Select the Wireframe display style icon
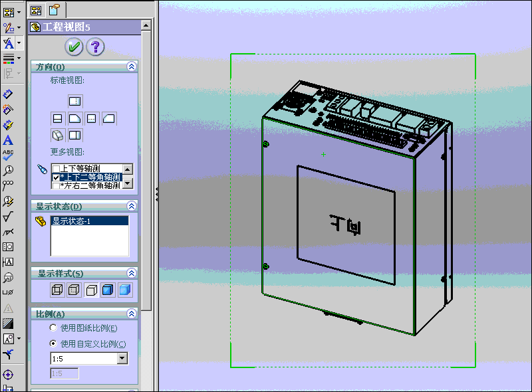532x392 pixels. tap(58, 290)
